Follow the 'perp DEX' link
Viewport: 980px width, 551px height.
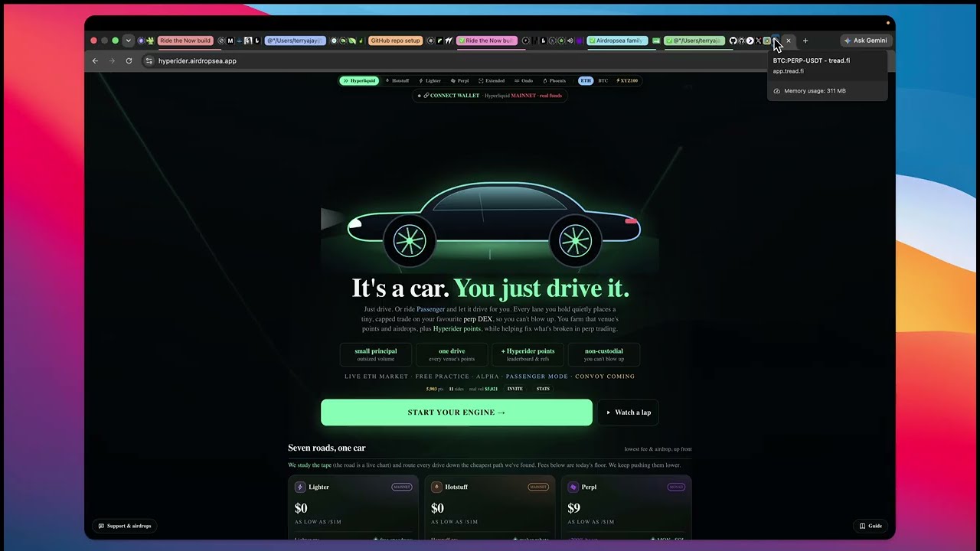[478, 319]
